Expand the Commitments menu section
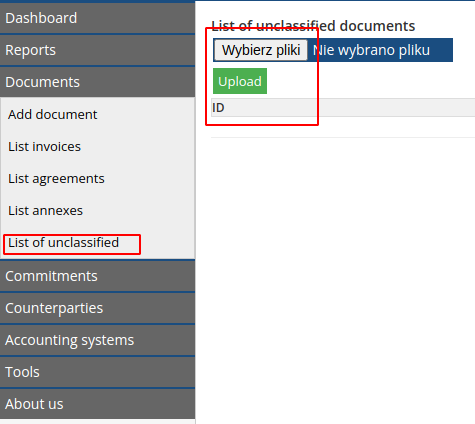The width and height of the screenshot is (475, 424). point(97,276)
